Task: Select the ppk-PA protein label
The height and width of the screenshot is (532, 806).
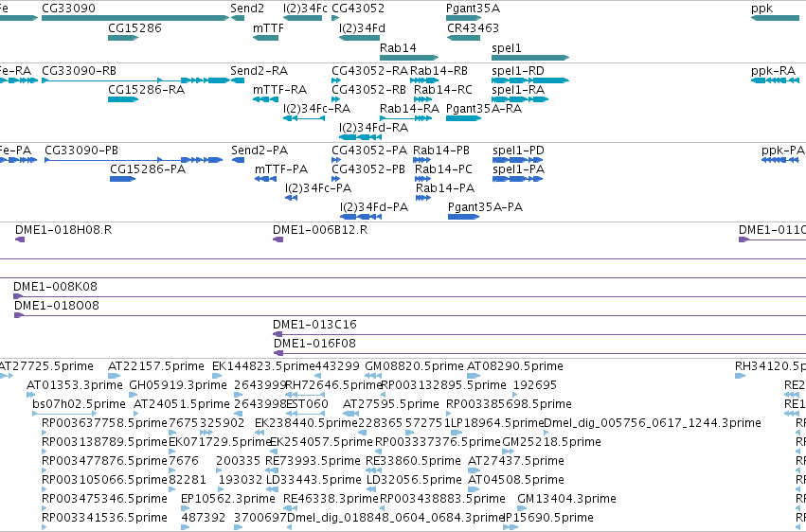Action: coord(783,150)
